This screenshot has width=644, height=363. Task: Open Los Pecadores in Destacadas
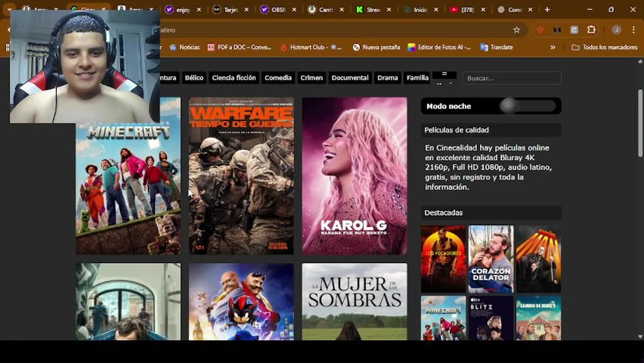point(443,259)
